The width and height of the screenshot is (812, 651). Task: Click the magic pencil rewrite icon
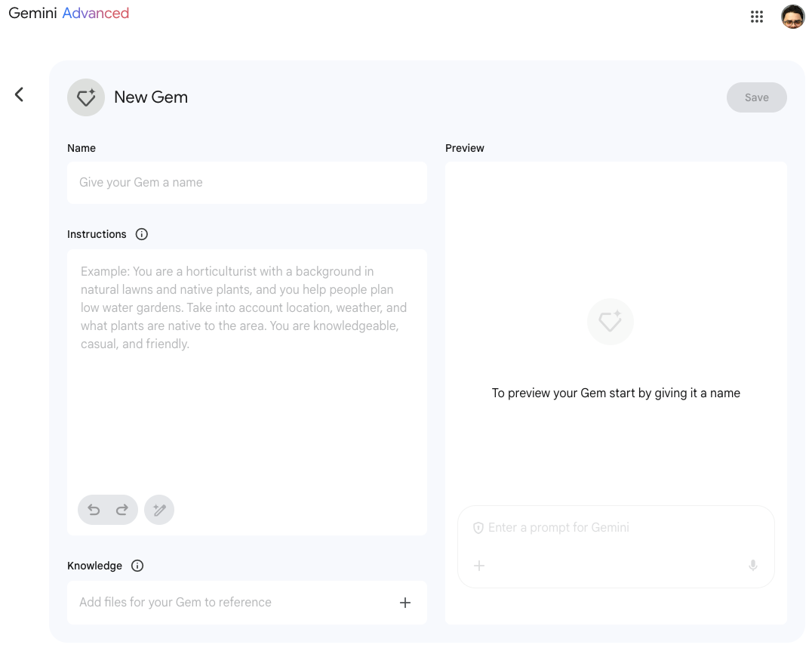(x=159, y=510)
